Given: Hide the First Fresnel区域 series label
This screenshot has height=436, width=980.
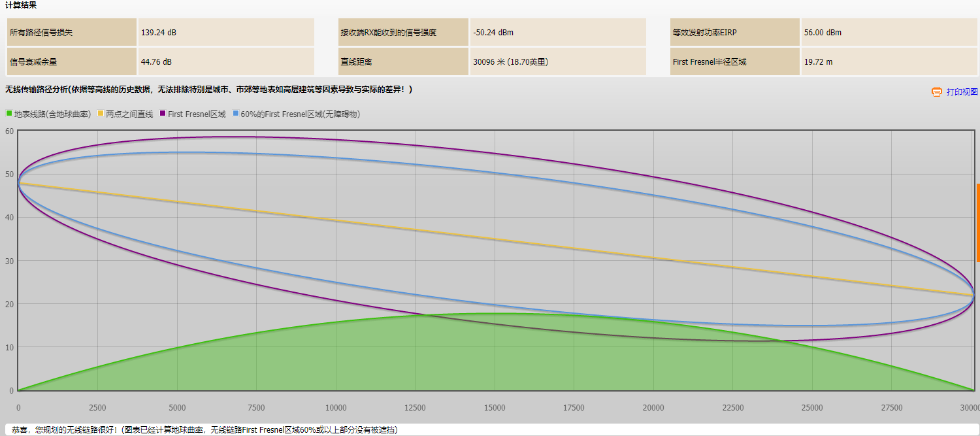Looking at the screenshot, I should (197, 114).
